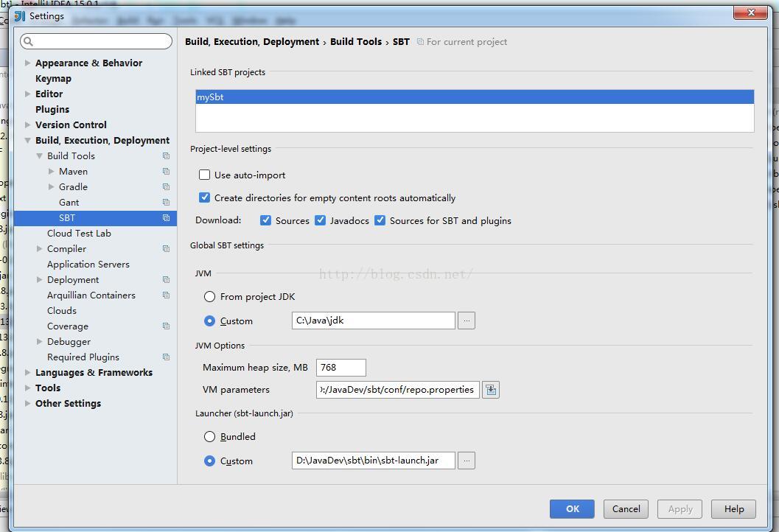Click the project-level icon beside SBT row

(166, 217)
